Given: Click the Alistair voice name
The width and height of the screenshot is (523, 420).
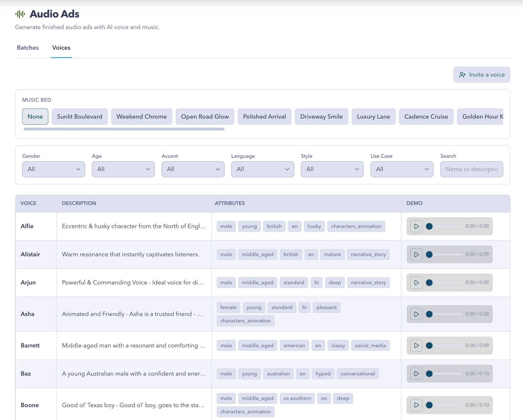Looking at the screenshot, I should 30,254.
